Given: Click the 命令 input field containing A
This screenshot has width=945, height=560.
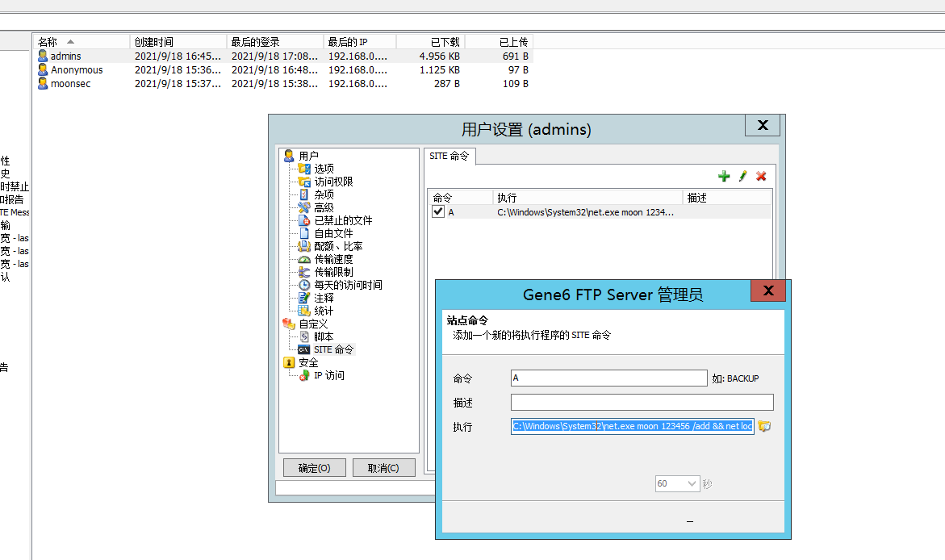Looking at the screenshot, I should [608, 378].
